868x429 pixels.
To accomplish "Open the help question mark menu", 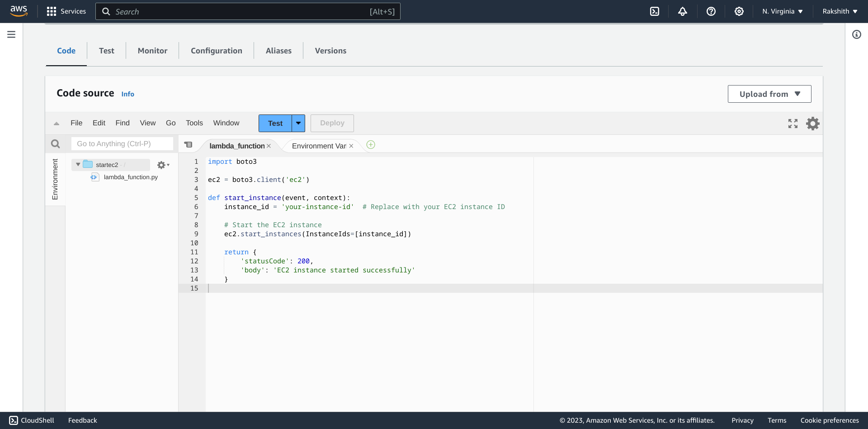I will (x=711, y=11).
